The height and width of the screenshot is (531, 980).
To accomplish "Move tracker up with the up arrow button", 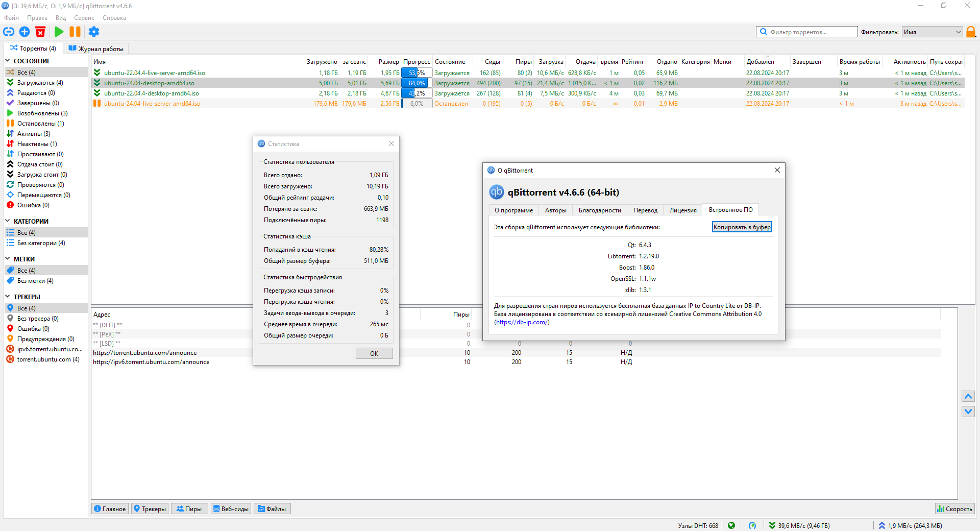I will coord(968,396).
